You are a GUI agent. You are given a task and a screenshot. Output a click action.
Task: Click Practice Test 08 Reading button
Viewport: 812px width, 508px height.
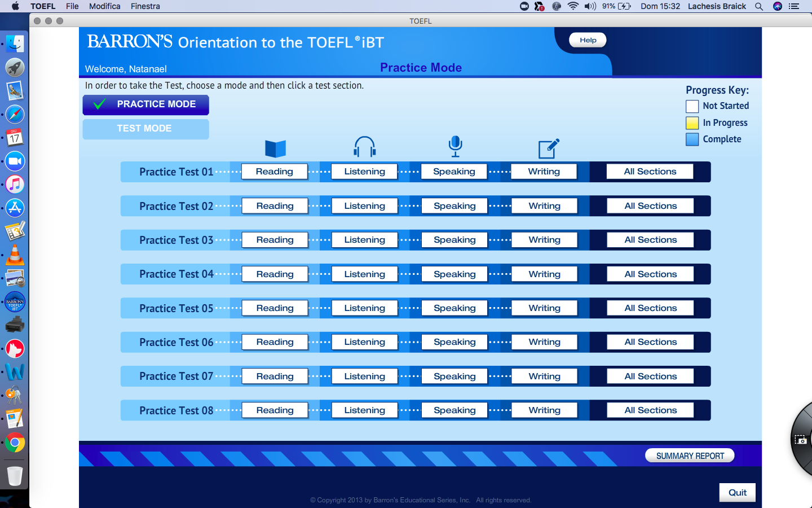[275, 410]
